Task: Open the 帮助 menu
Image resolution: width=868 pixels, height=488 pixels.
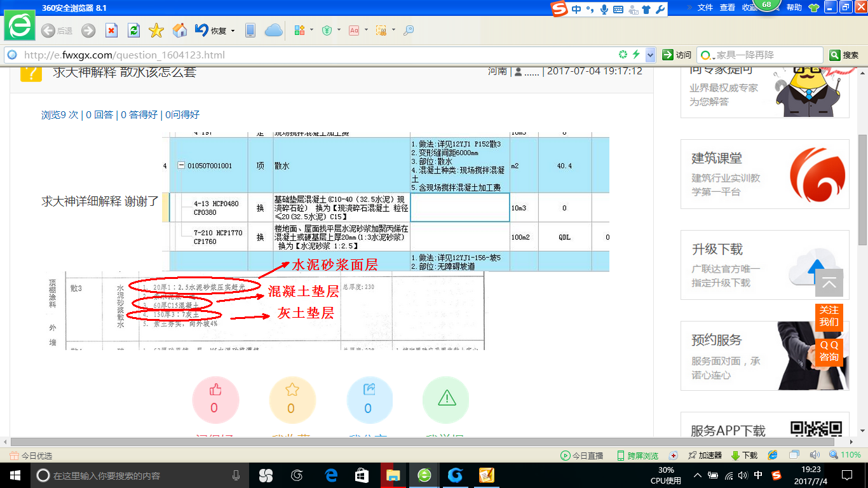Action: click(794, 8)
